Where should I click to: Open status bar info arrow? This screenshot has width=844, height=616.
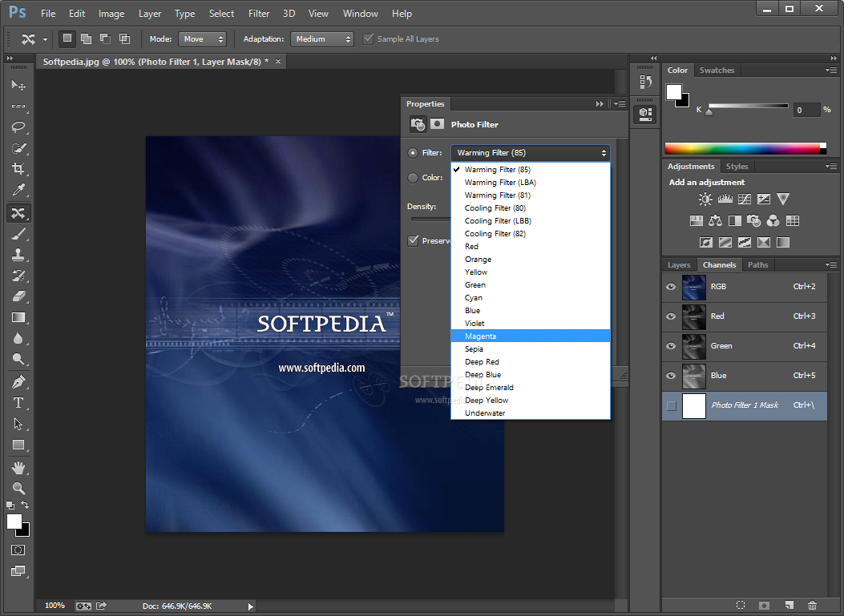pyautogui.click(x=250, y=606)
